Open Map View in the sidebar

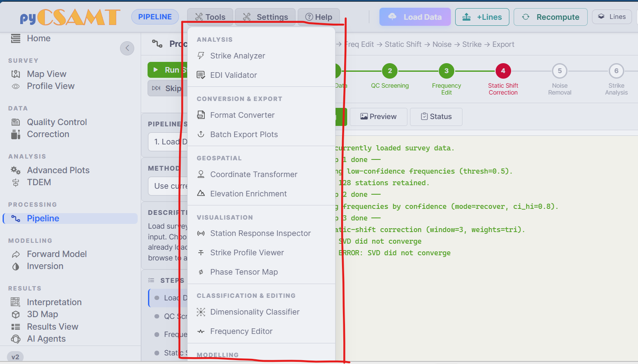[x=46, y=74]
